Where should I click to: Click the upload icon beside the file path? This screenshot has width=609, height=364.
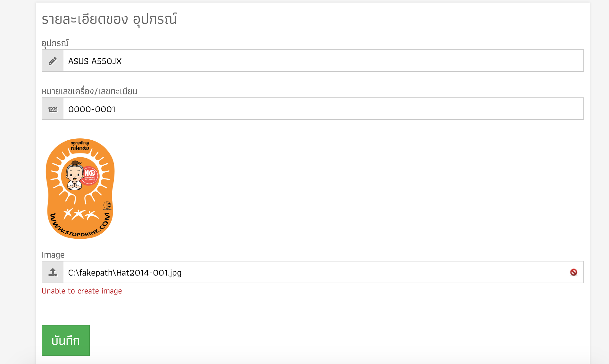(x=53, y=272)
